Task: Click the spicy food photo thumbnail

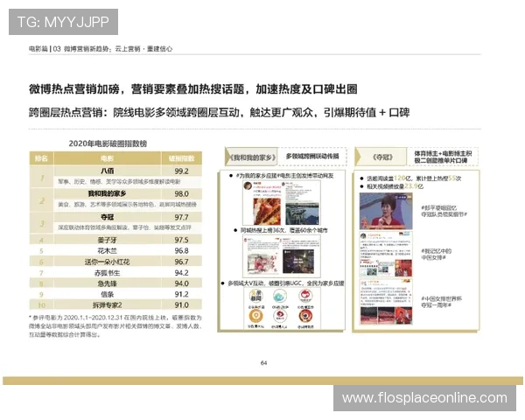Action: (x=267, y=212)
